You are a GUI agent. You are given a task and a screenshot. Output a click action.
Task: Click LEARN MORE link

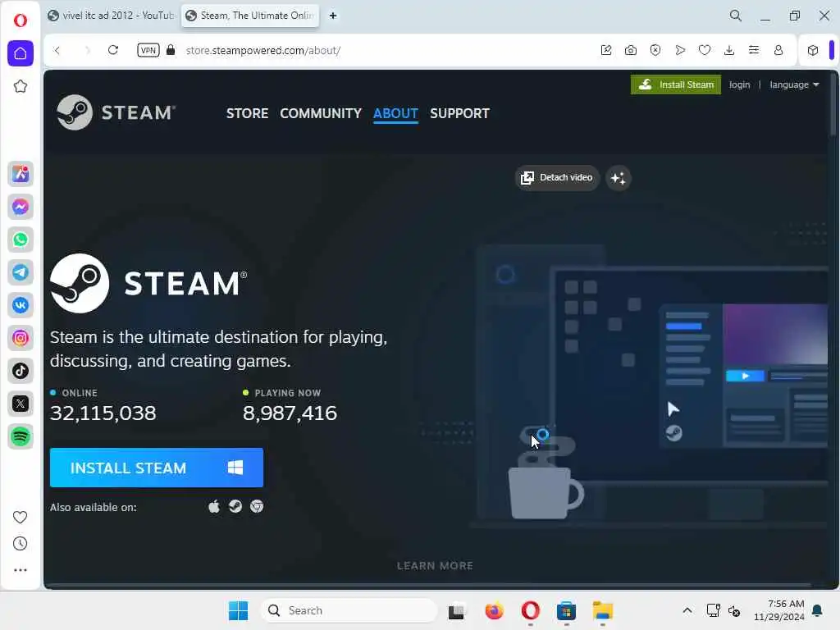[435, 566]
